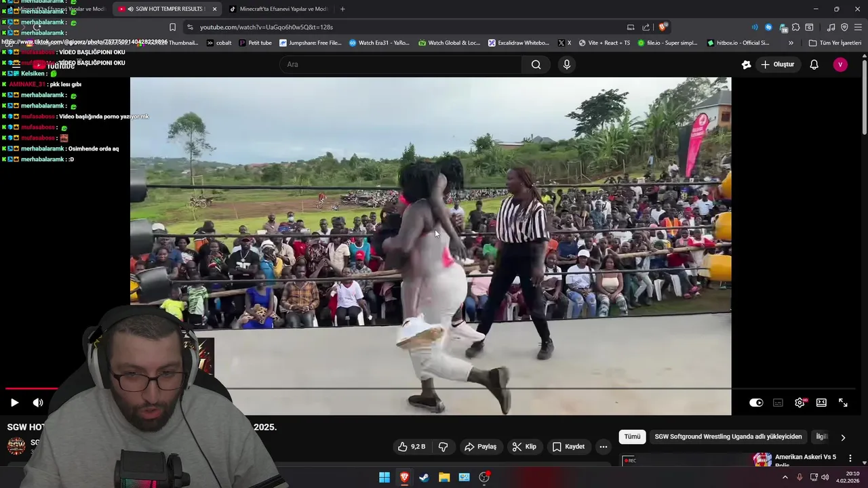The image size is (868, 488).
Task: Start voice search with the microphone icon
Action: coord(567,64)
